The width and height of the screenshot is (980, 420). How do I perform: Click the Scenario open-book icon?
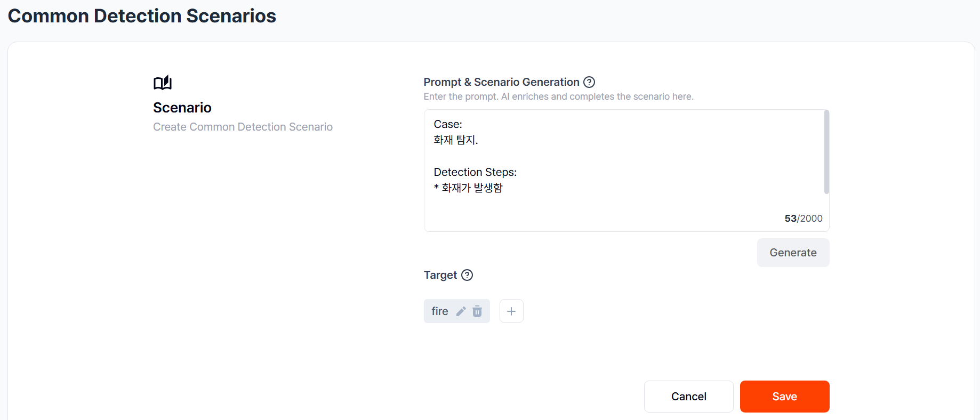pyautogui.click(x=163, y=83)
